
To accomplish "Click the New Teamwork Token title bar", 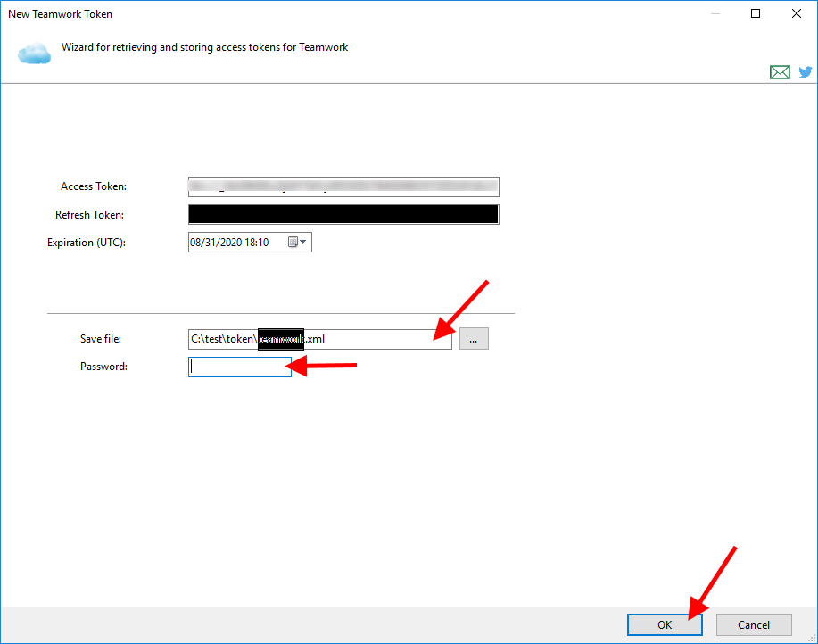I will [357, 14].
